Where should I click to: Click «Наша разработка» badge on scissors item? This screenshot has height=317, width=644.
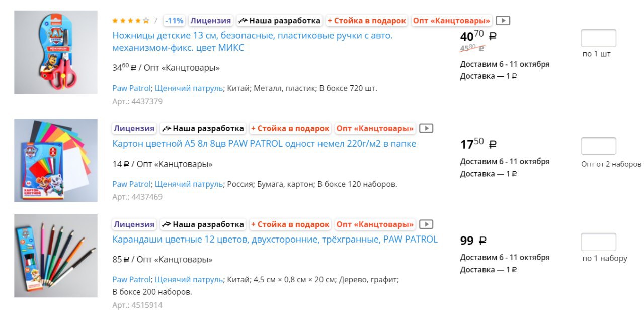click(279, 21)
